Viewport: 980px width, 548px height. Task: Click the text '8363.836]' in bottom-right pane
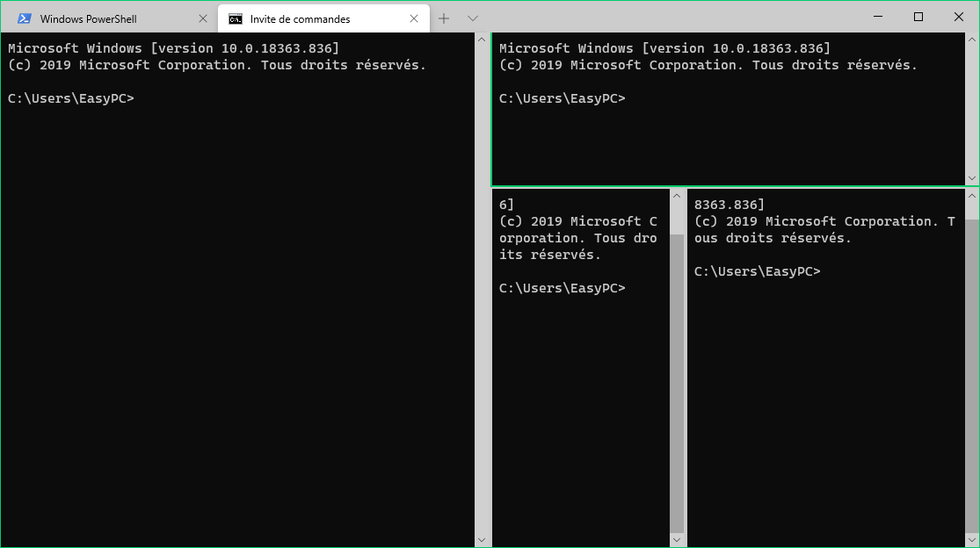pyautogui.click(x=729, y=205)
